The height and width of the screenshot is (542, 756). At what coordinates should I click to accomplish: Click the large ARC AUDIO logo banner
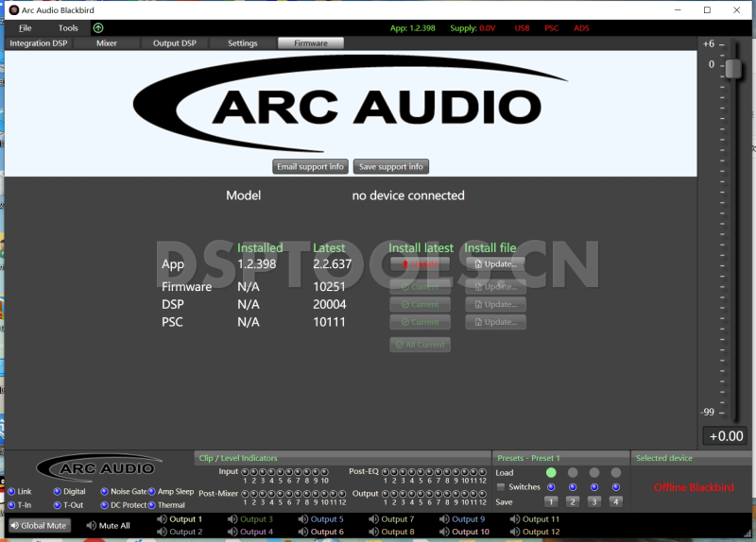click(x=351, y=104)
